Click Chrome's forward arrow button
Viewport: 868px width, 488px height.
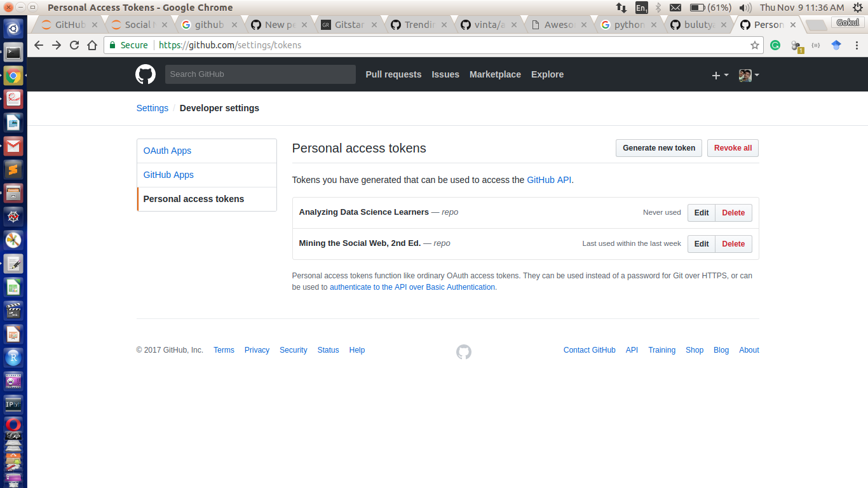(x=57, y=45)
